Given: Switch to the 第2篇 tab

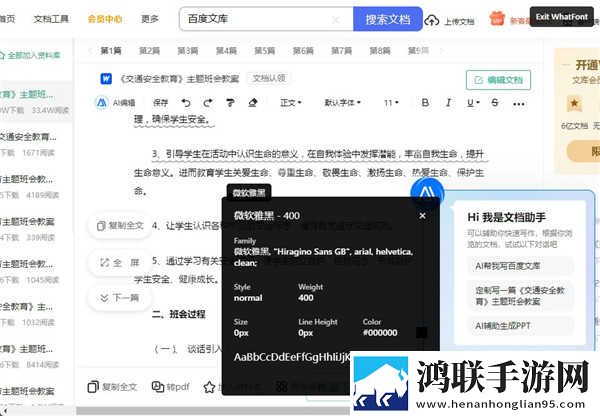Looking at the screenshot, I should pos(149,51).
